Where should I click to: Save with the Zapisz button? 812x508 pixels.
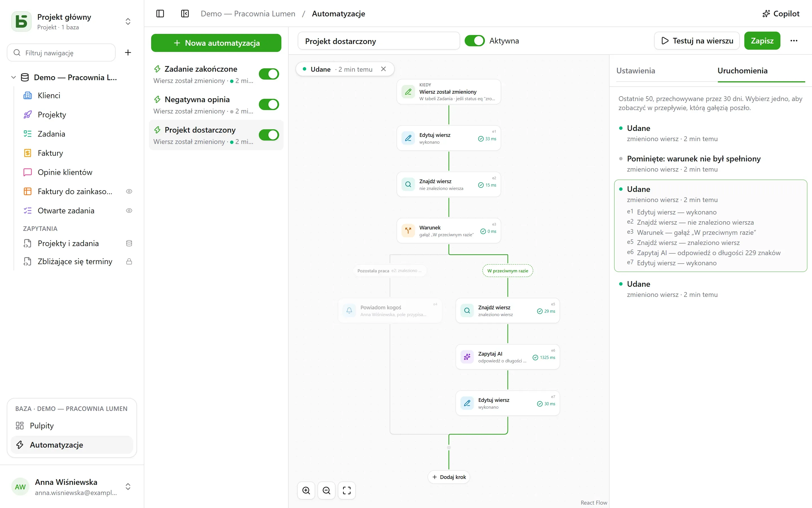(x=762, y=41)
